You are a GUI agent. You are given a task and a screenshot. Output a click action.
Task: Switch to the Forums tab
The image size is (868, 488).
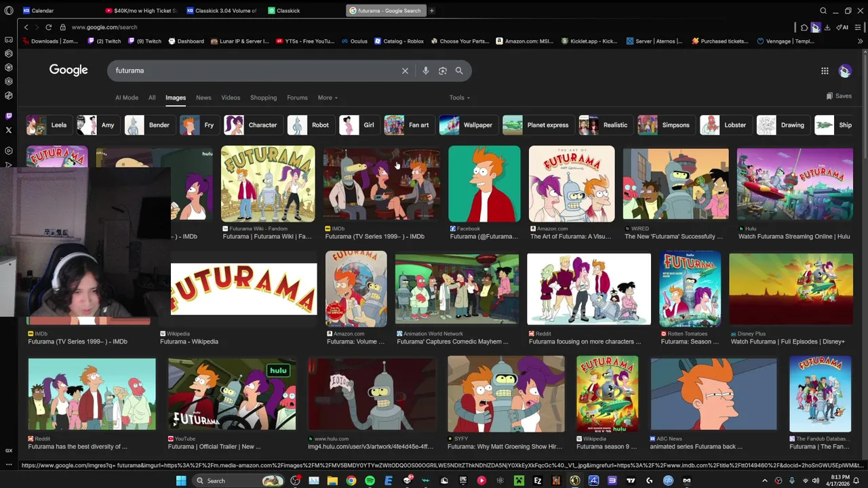297,98
